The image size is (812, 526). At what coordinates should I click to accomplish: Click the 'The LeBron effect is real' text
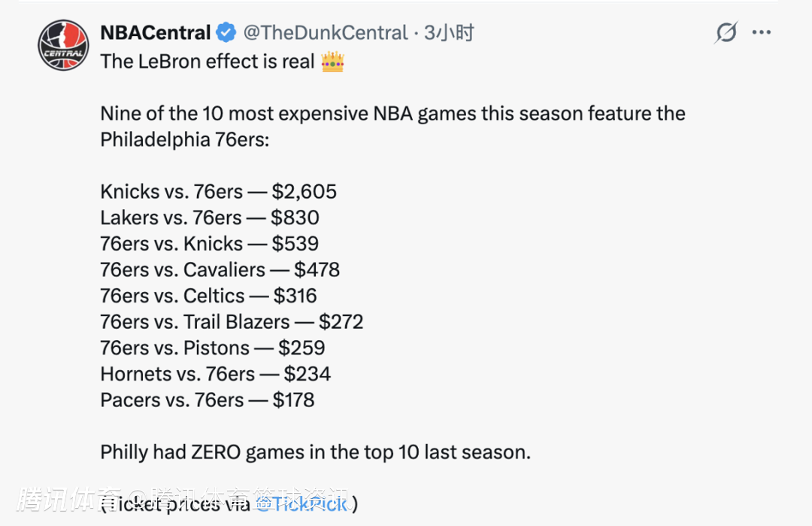(208, 62)
